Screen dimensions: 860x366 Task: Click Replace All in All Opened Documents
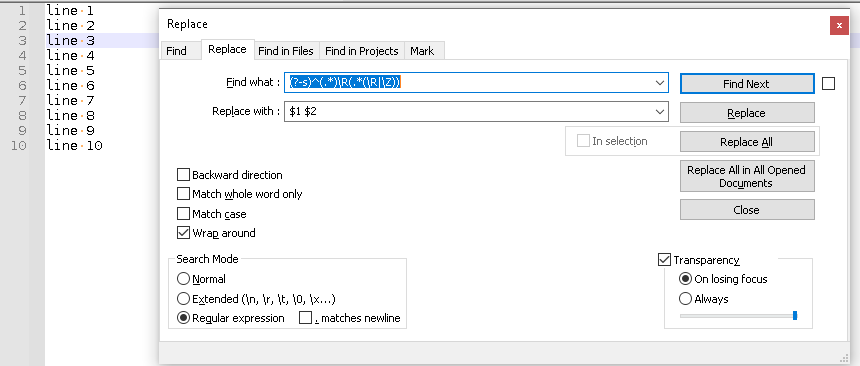coord(747,176)
